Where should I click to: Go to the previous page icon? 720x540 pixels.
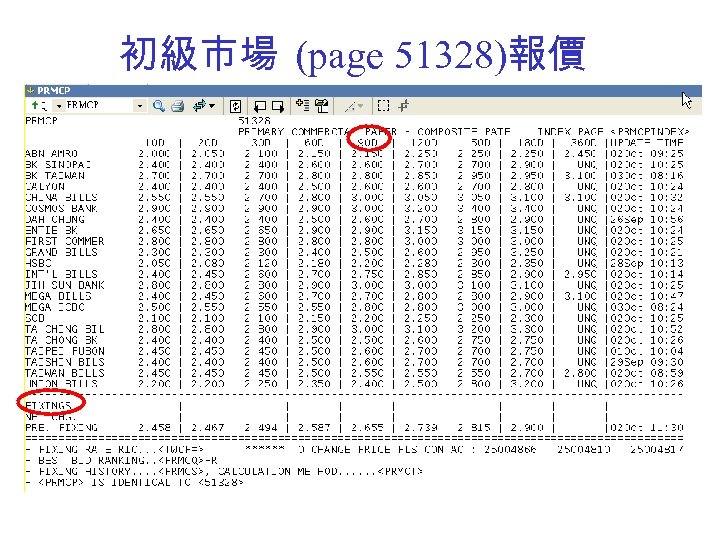(260, 107)
